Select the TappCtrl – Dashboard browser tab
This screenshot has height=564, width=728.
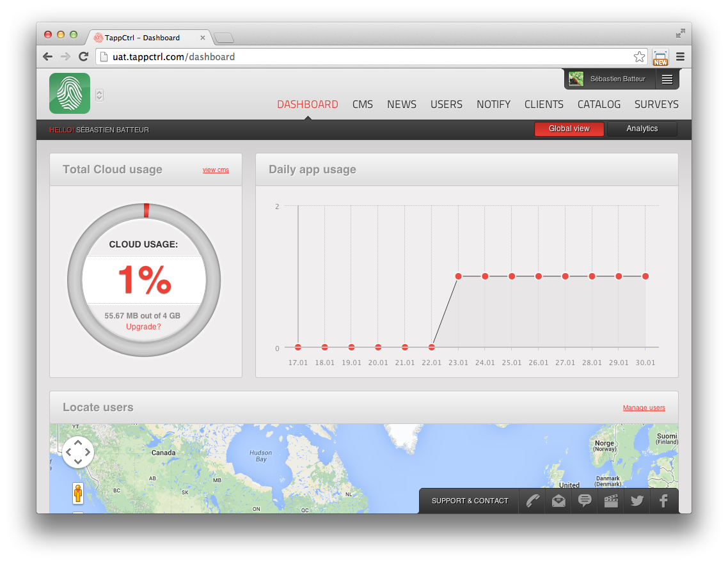(148, 38)
